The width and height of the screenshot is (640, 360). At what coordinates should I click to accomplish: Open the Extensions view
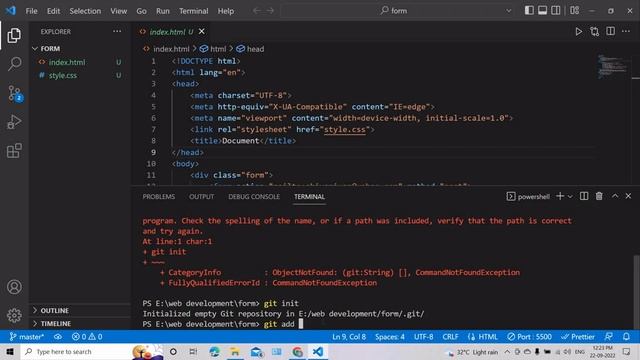14,151
